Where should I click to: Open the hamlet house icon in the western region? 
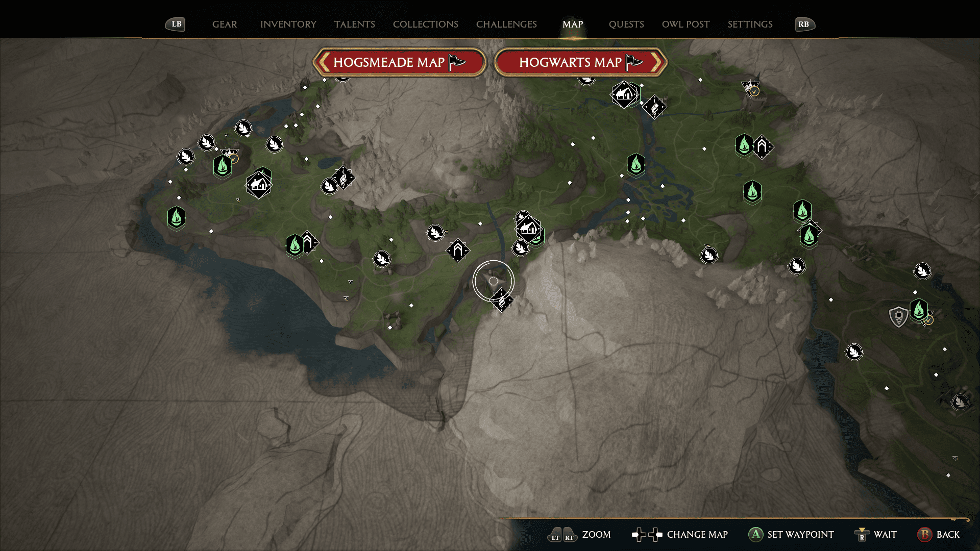coord(259,184)
